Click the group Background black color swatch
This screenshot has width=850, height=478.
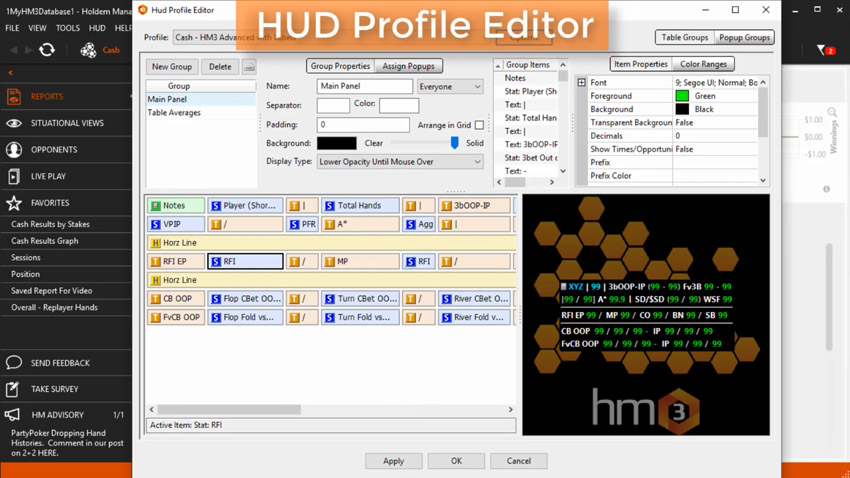(337, 143)
